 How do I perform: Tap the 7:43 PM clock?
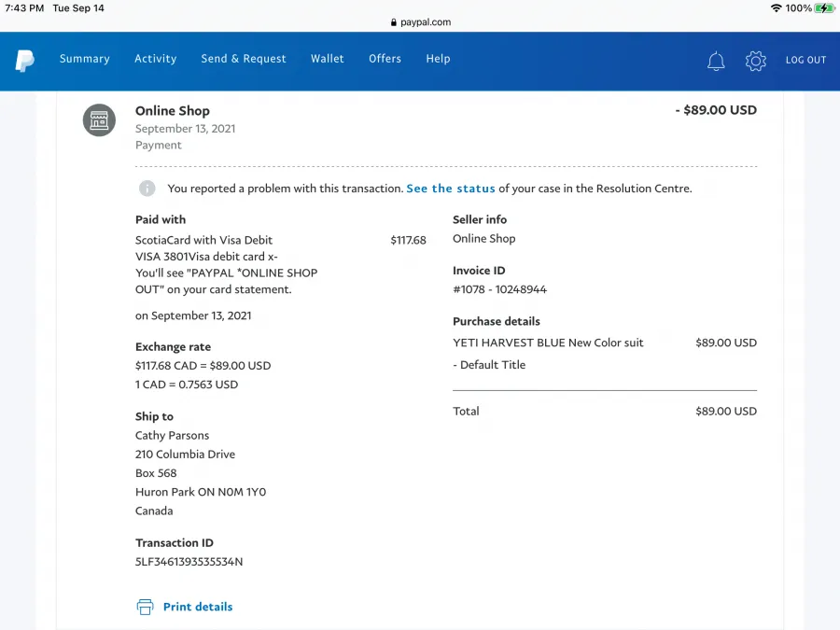pyautogui.click(x=24, y=8)
